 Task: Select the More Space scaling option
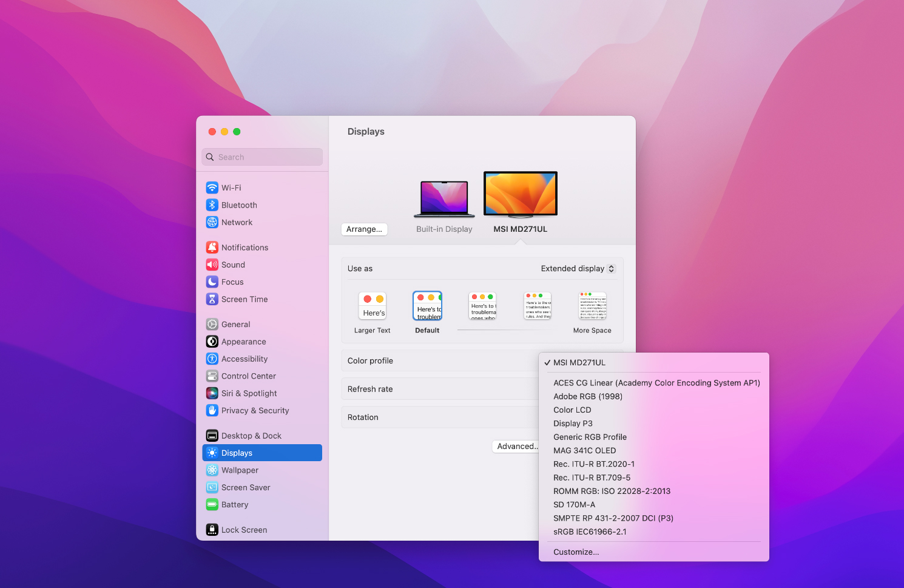coord(592,306)
